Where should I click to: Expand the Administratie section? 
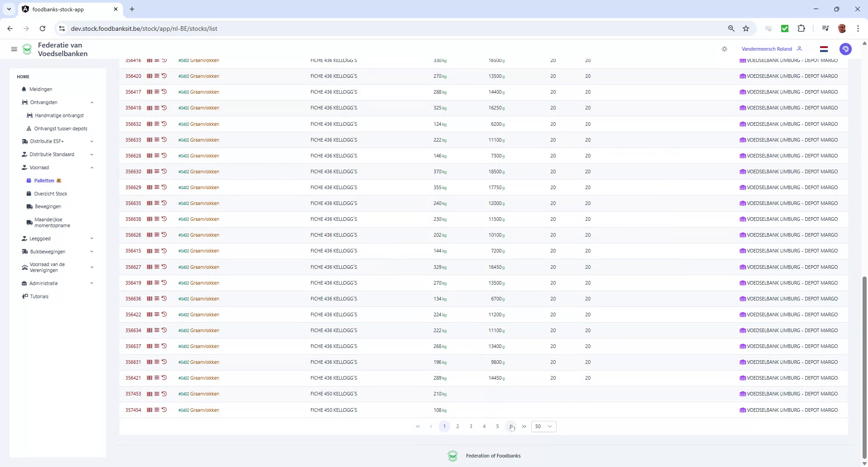[x=92, y=283]
